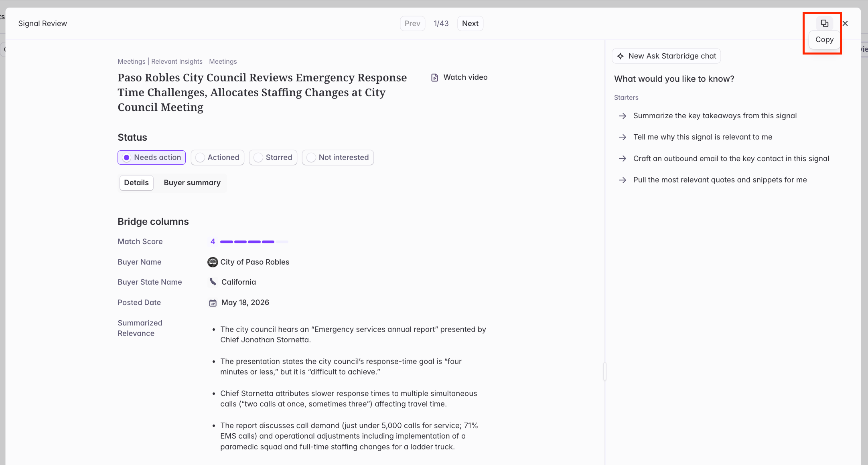
Task: Click the match score number 4
Action: click(x=213, y=242)
